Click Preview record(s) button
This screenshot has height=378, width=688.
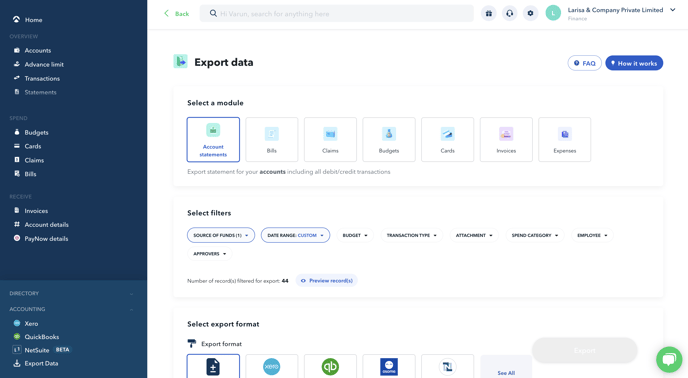(327, 281)
